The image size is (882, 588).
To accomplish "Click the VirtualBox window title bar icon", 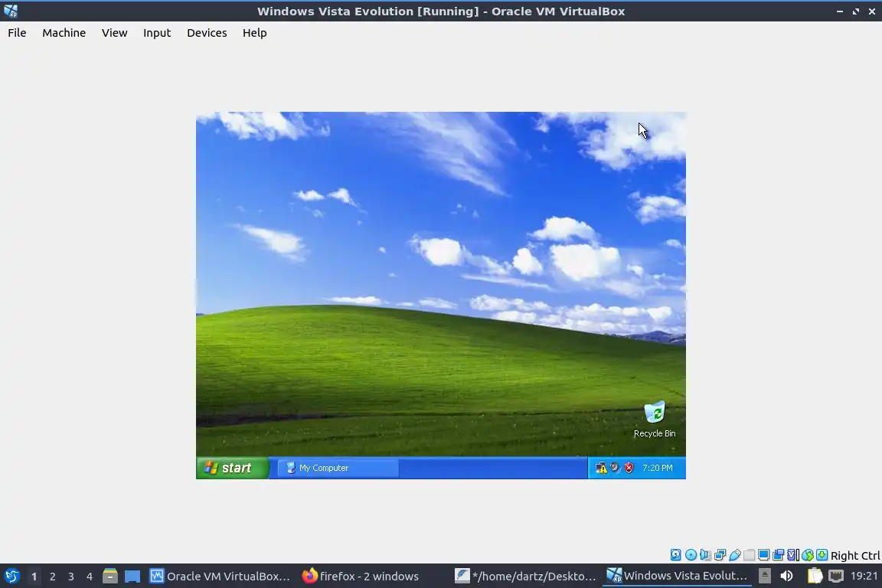I will pyautogui.click(x=10, y=11).
